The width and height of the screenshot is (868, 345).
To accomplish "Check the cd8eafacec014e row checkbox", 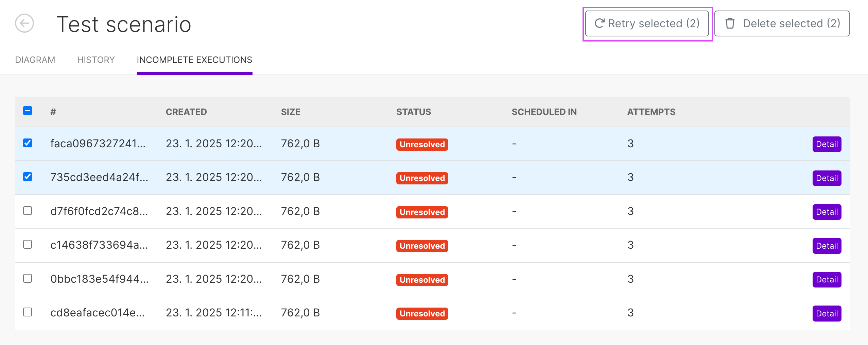I will pyautogui.click(x=28, y=312).
